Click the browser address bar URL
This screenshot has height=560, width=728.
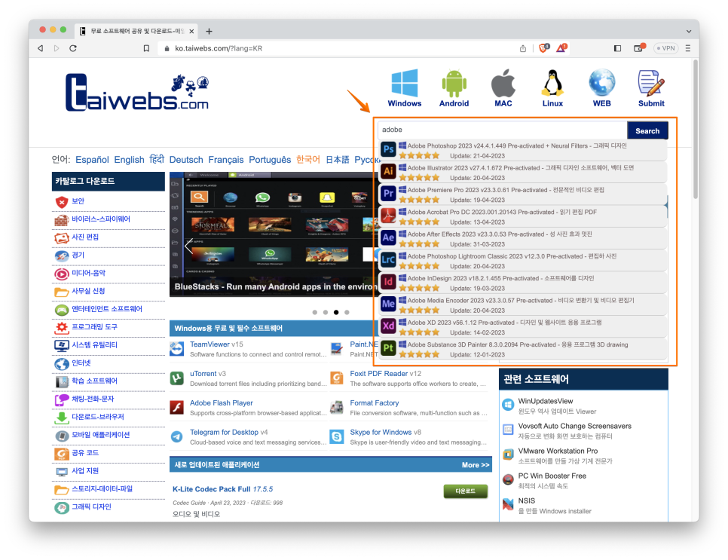tap(219, 48)
